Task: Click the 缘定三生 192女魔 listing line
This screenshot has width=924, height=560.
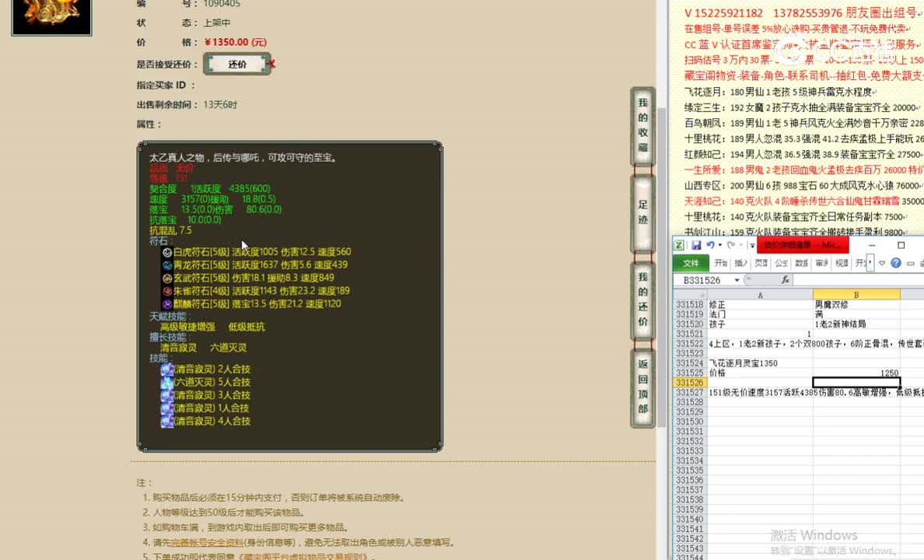Action: tap(802, 107)
